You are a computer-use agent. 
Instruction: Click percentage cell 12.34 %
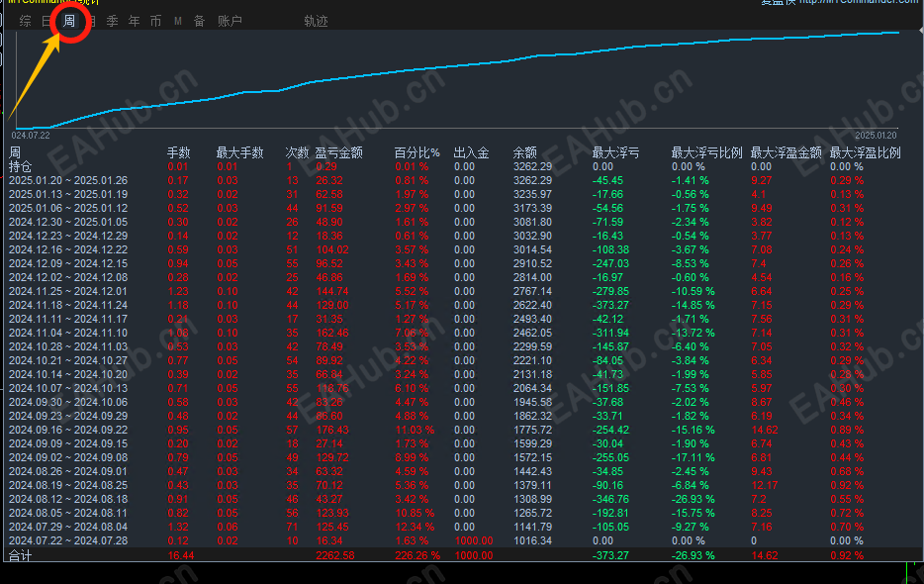click(415, 528)
